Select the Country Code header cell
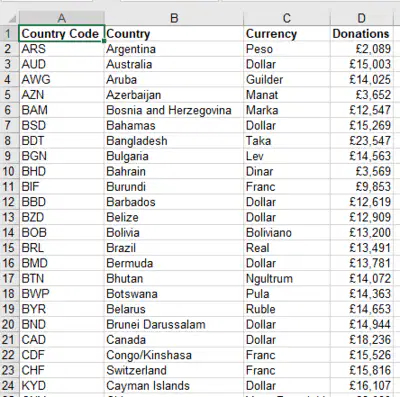This screenshot has width=400, height=397. (x=62, y=34)
